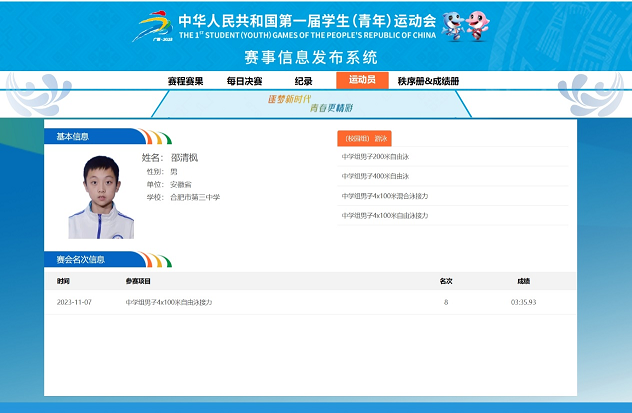Screen dimensions: 632x413
Task: Open the 纪录 tab
Action: (x=304, y=81)
